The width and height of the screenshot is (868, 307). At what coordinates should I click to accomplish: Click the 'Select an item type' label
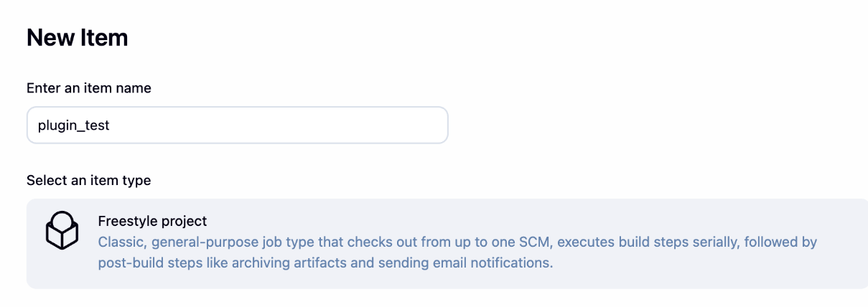pyautogui.click(x=88, y=180)
